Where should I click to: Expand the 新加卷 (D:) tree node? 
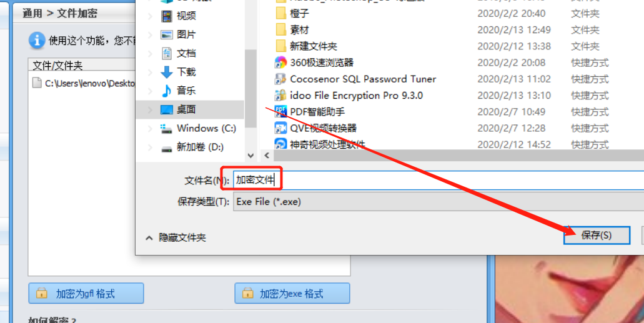pos(150,147)
